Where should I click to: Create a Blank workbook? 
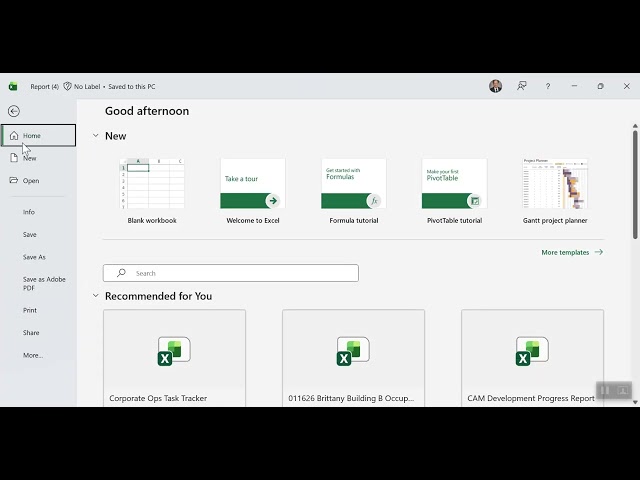pyautogui.click(x=152, y=191)
